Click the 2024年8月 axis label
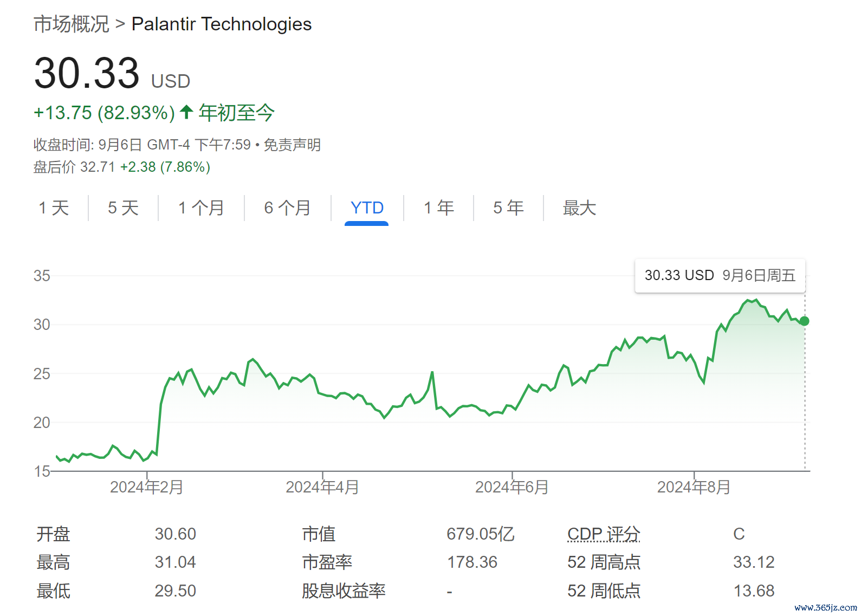861x616 pixels. tap(694, 487)
